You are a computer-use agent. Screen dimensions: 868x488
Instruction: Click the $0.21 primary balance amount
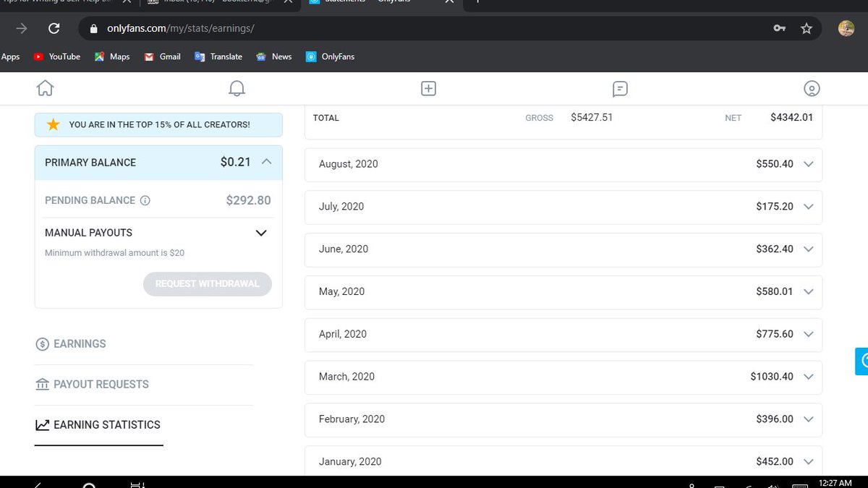pyautogui.click(x=236, y=162)
